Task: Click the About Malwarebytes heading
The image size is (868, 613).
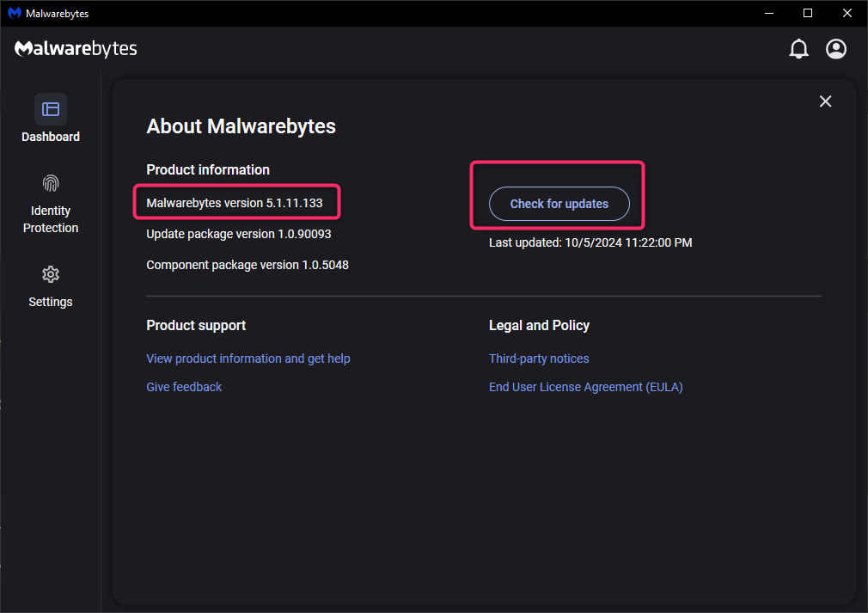Action: (241, 126)
